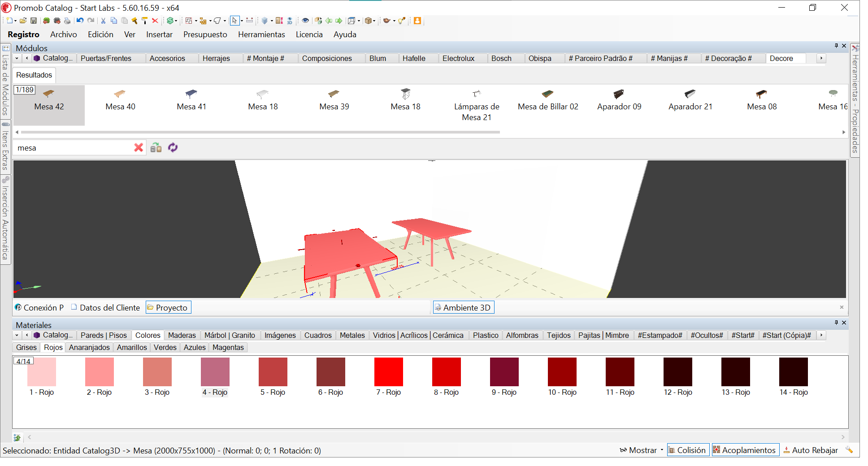Open the Conexión P tab
868x466 pixels.
(x=39, y=308)
